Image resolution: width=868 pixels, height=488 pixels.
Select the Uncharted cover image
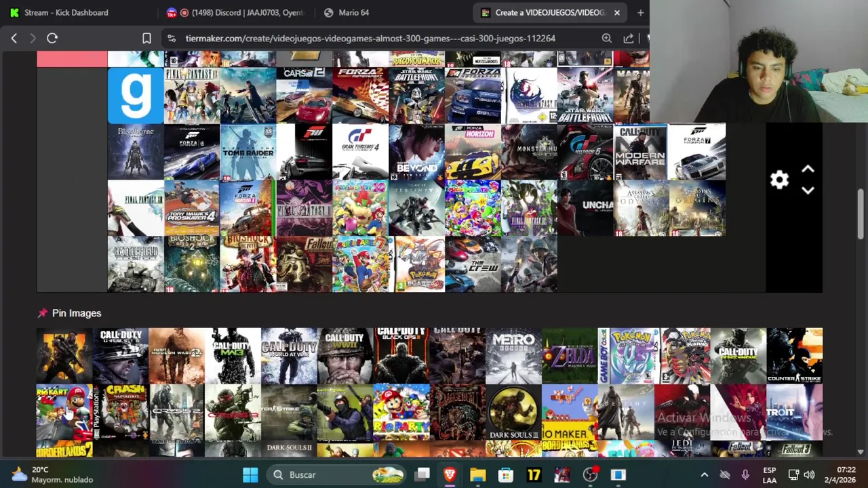click(x=585, y=208)
